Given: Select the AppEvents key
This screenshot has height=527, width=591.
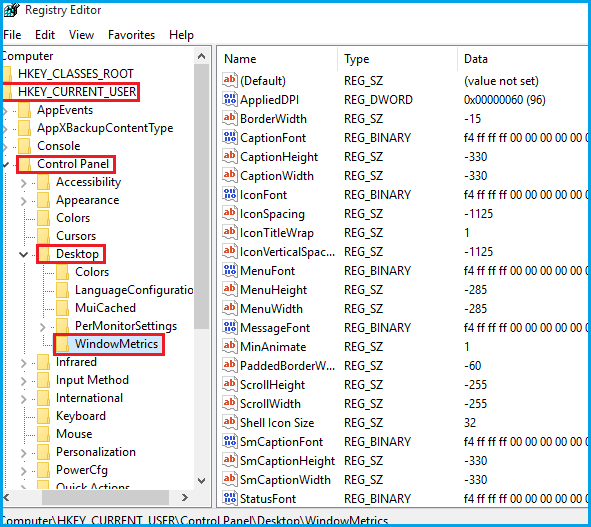Looking at the screenshot, I should (x=65, y=110).
